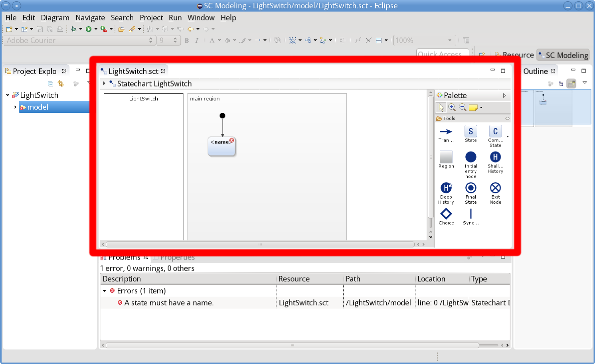Select the Deep History tool
Viewport: 595px width, 364px height.
[x=446, y=193]
